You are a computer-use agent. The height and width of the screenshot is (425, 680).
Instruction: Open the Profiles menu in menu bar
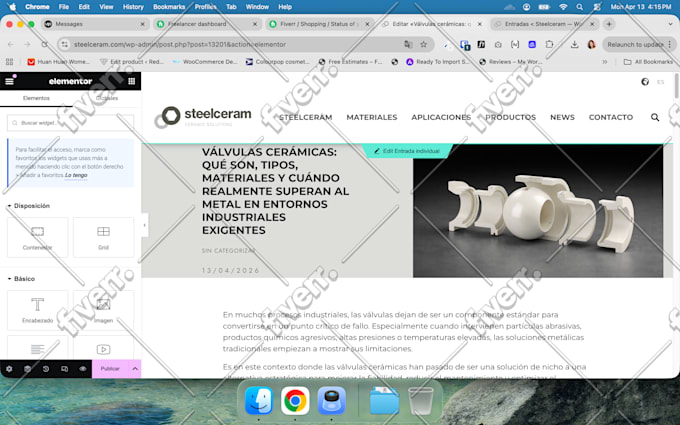point(206,7)
